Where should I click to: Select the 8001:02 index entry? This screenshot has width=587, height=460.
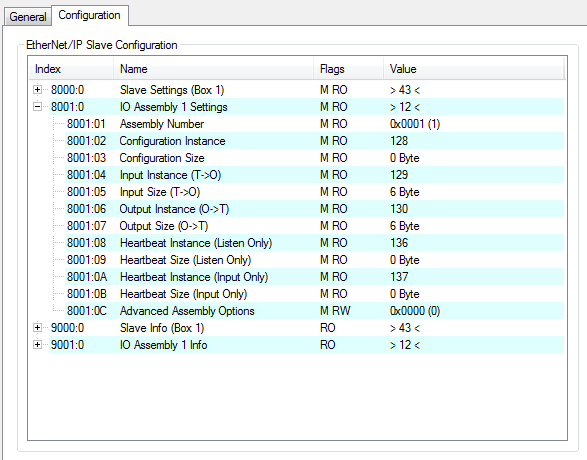point(86,141)
